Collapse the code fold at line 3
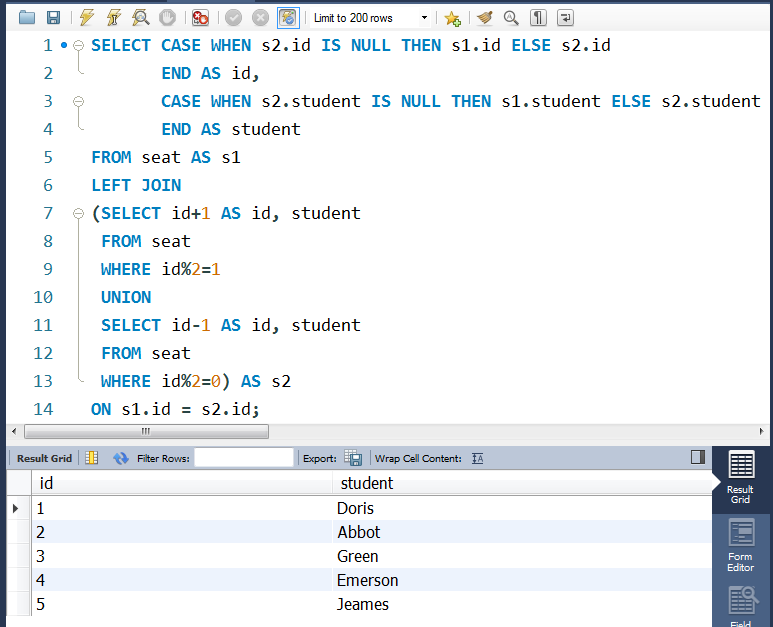Viewport: 773px width, 627px height. 78,102
